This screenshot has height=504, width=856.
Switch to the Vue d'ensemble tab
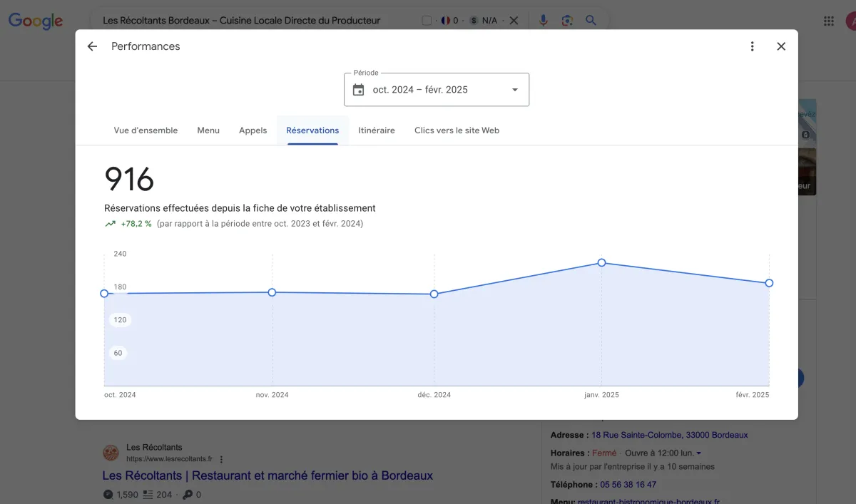tap(146, 130)
